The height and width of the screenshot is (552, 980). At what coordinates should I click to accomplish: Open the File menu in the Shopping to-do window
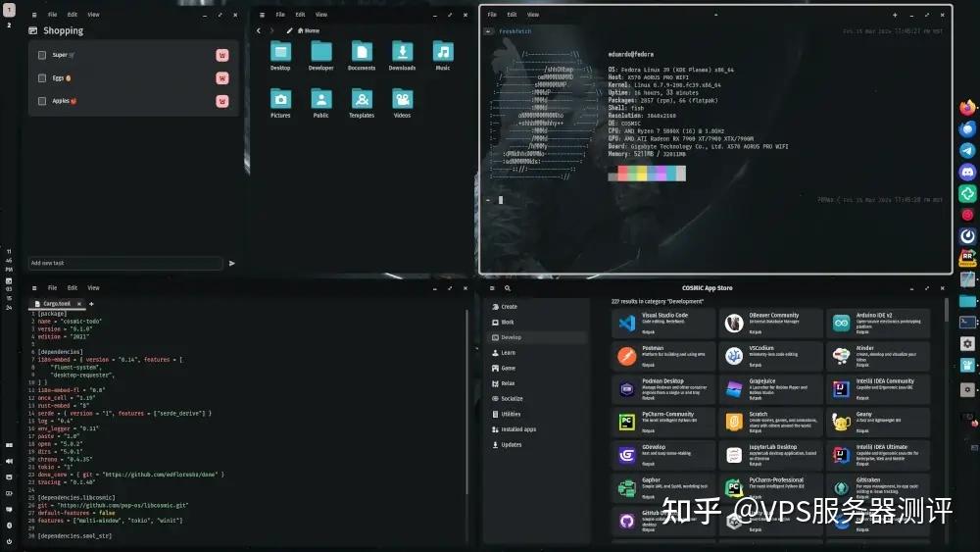pyautogui.click(x=53, y=15)
